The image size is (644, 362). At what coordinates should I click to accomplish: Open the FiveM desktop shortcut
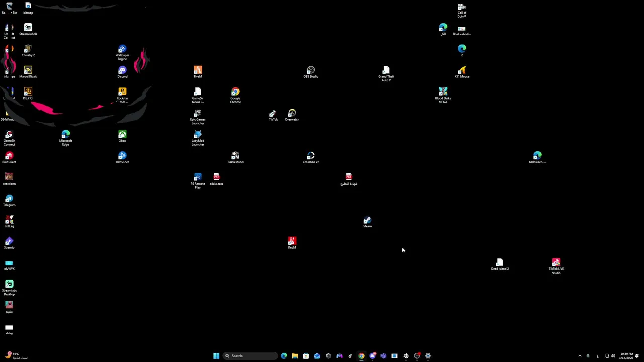coord(198,72)
